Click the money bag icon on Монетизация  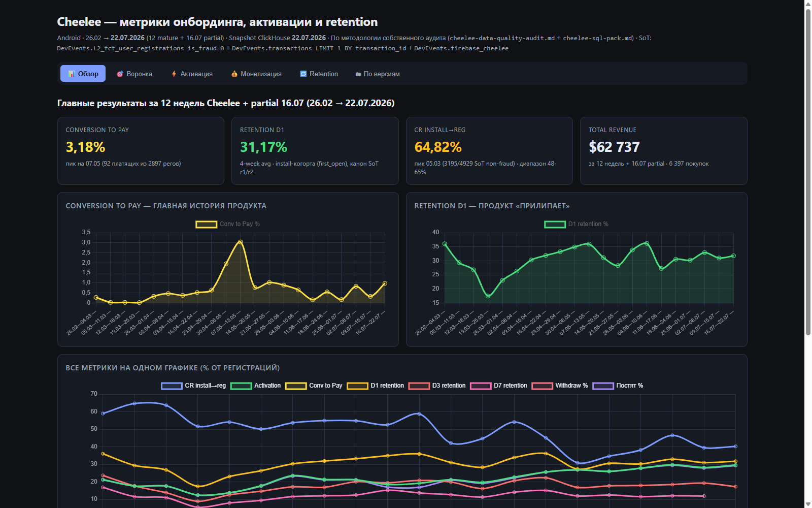234,74
